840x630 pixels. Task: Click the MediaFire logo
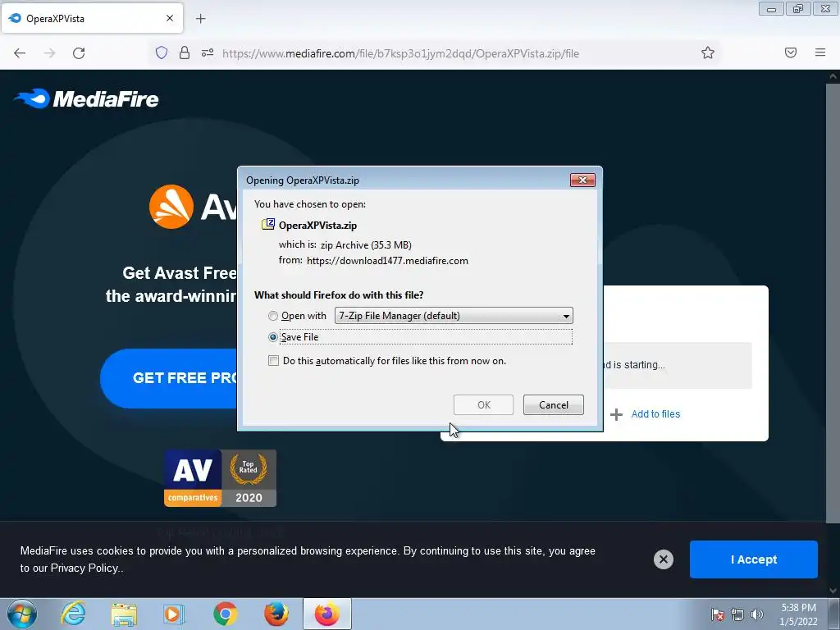tap(86, 98)
